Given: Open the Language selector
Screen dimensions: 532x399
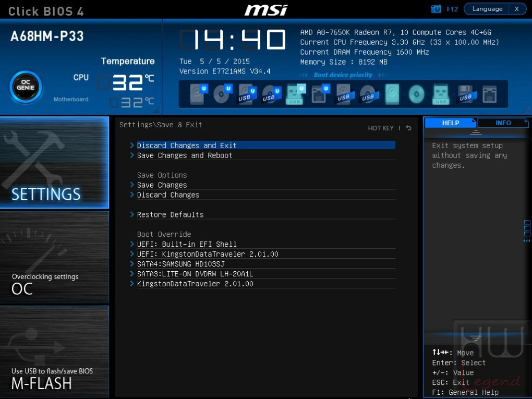Looking at the screenshot, I should [x=487, y=9].
